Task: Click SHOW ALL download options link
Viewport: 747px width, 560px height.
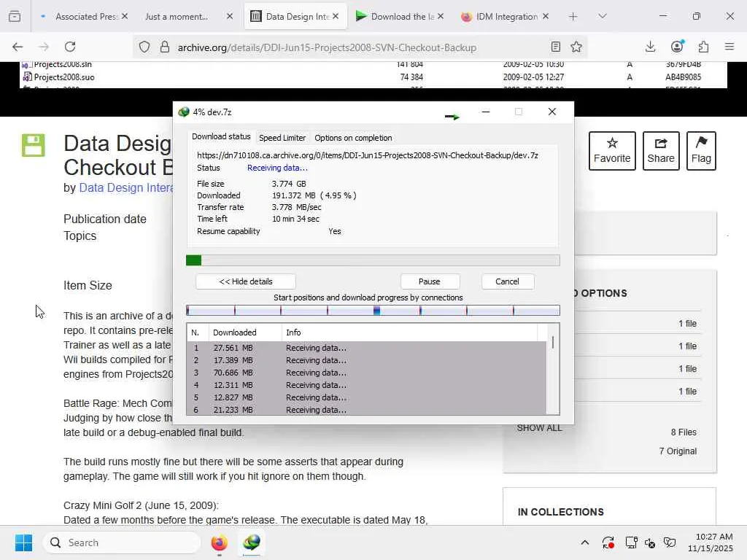Action: (539, 427)
